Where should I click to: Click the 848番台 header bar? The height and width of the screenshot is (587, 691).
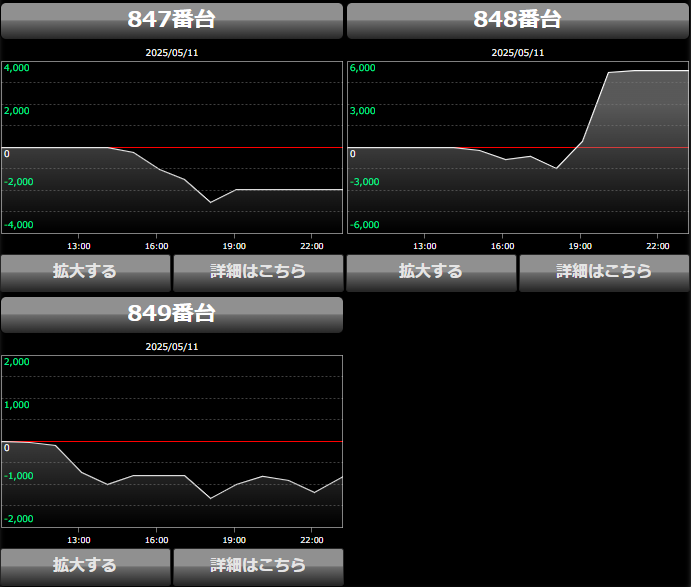click(x=517, y=20)
